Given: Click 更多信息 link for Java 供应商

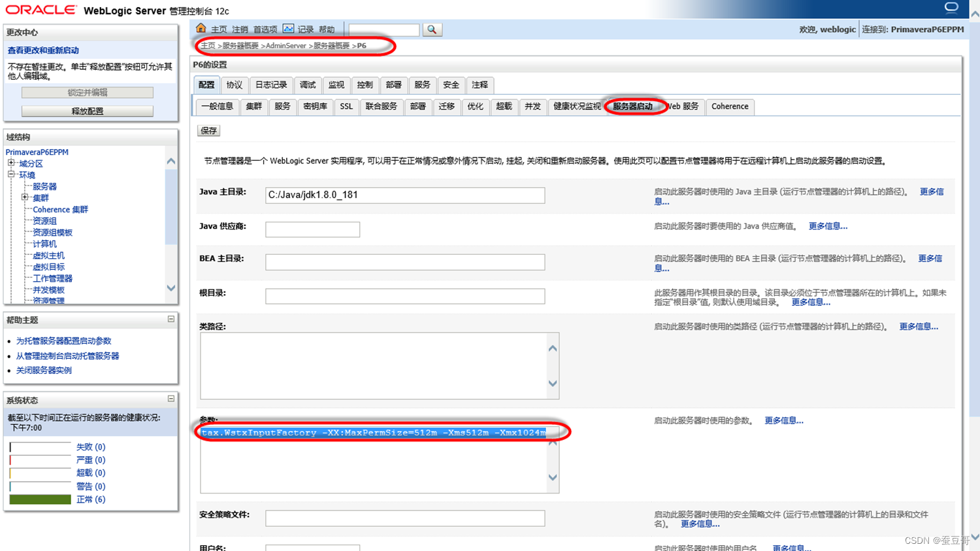Looking at the screenshot, I should point(828,226).
